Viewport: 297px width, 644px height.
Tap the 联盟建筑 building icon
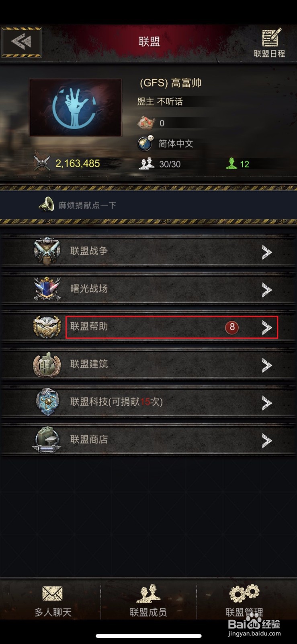(x=47, y=364)
